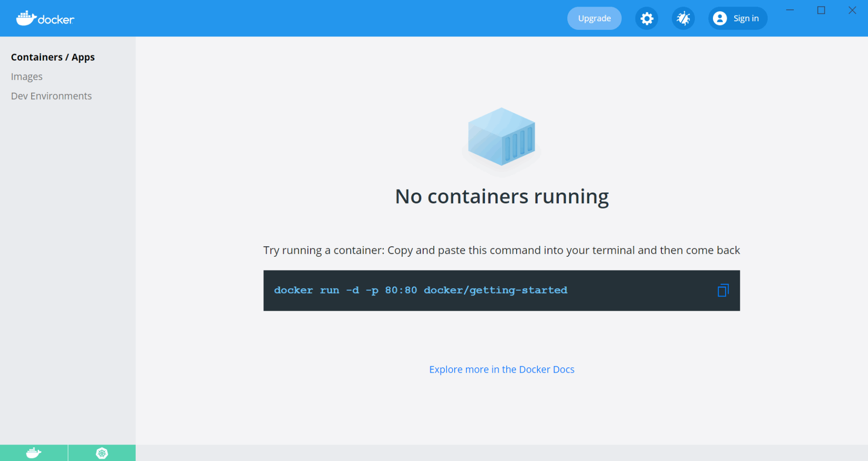Screen dimensions: 868x461
Task: Minimize the Docker Desktop window
Action: coord(790,10)
